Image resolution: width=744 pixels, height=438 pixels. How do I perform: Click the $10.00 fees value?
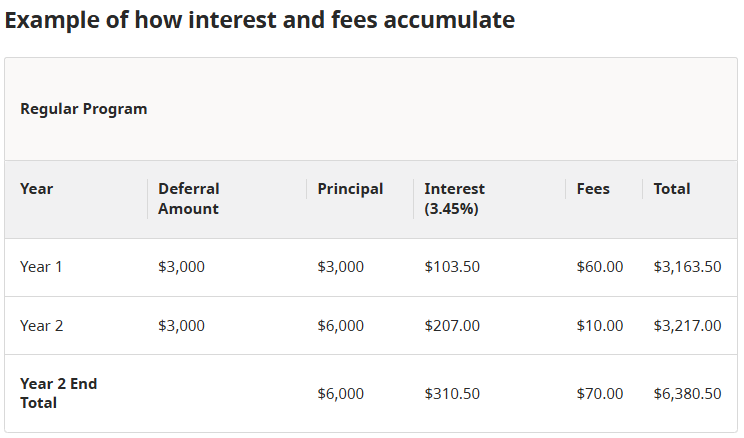(x=600, y=326)
